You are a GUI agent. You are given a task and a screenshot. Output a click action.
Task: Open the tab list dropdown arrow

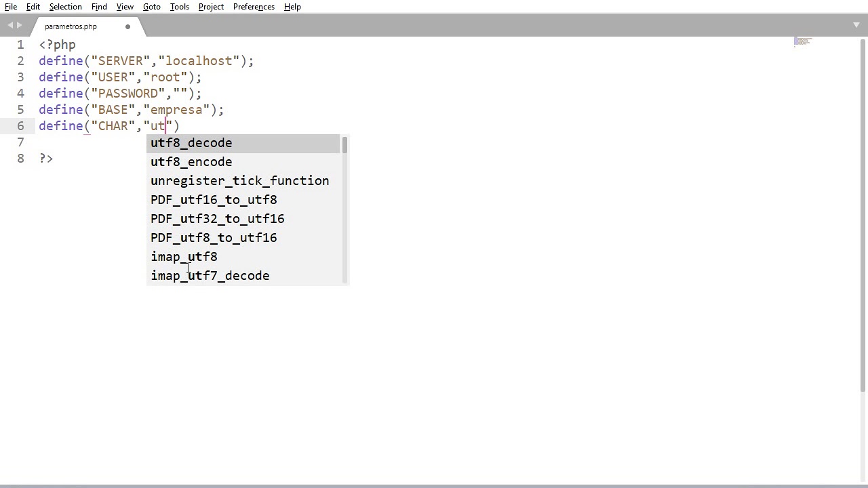856,25
